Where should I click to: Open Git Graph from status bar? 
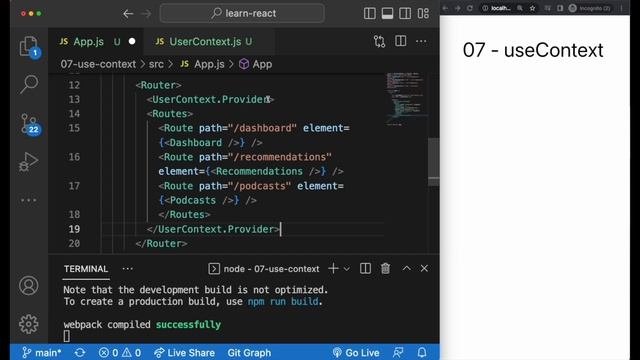coord(249,353)
